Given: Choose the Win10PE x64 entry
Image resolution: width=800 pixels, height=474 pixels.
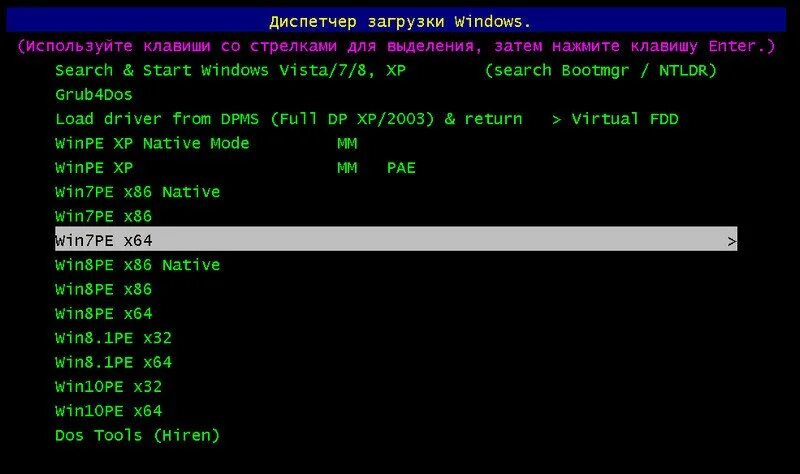Looking at the screenshot, I should (108, 411).
